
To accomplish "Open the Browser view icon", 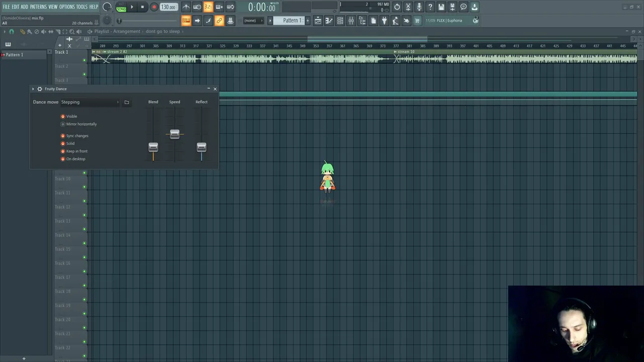I will pos(362,21).
